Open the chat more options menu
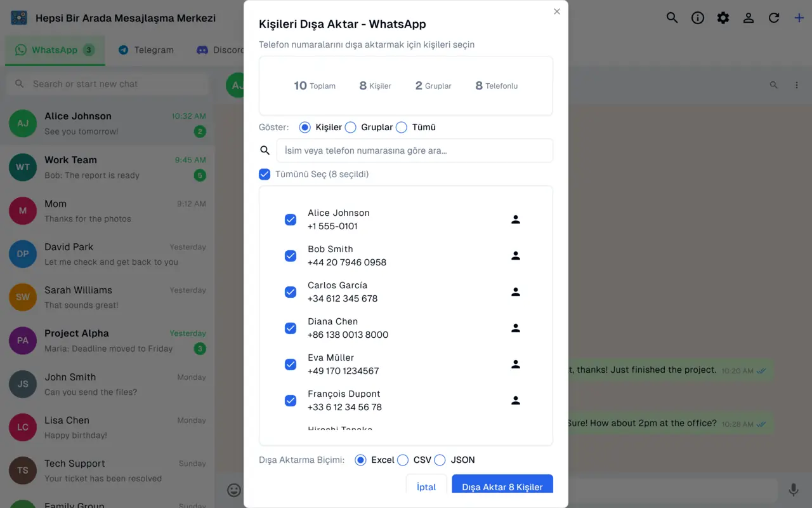Screen dimensions: 812x508 point(797,85)
